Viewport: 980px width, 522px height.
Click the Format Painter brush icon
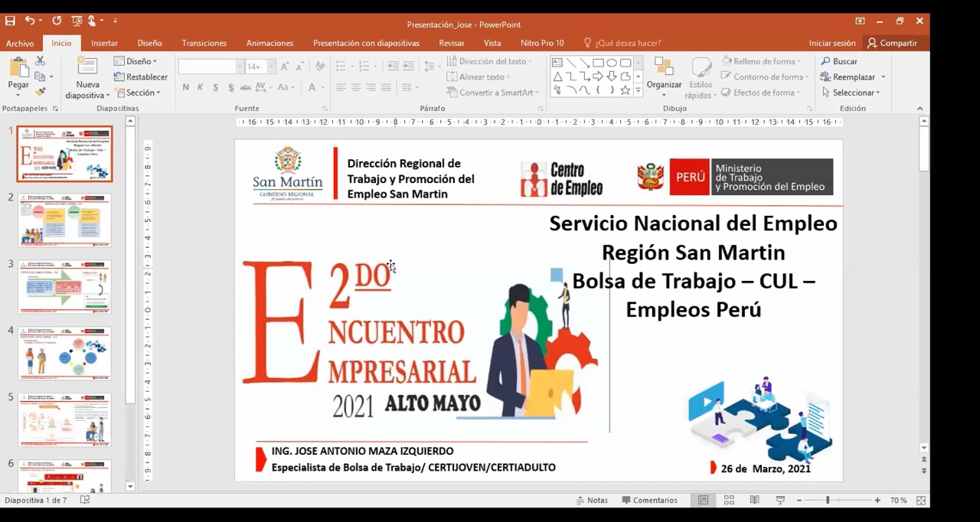tap(40, 92)
